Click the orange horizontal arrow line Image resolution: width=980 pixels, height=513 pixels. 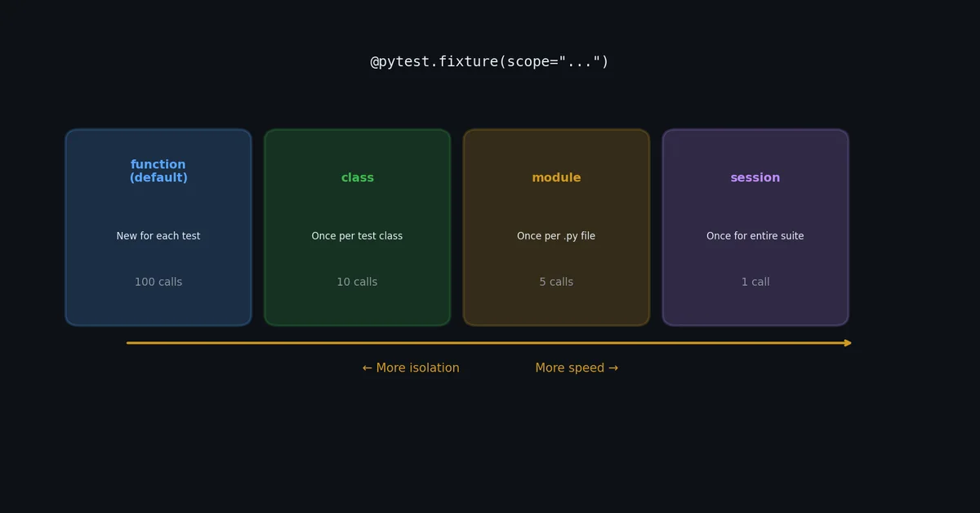click(489, 343)
